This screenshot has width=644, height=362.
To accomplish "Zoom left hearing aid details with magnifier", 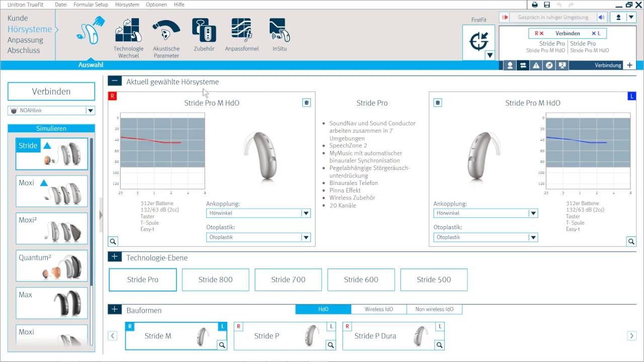I will [631, 241].
